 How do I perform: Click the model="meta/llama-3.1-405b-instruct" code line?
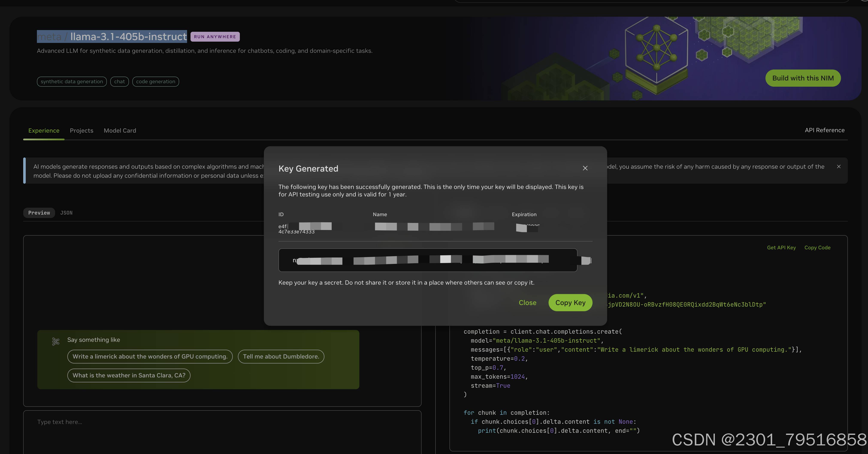537,340
